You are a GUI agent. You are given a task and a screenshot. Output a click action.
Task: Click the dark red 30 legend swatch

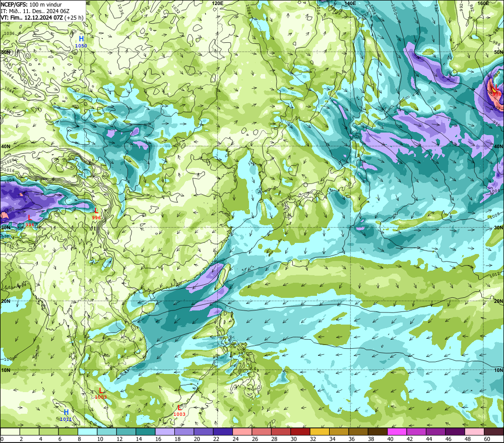[x=300, y=431]
